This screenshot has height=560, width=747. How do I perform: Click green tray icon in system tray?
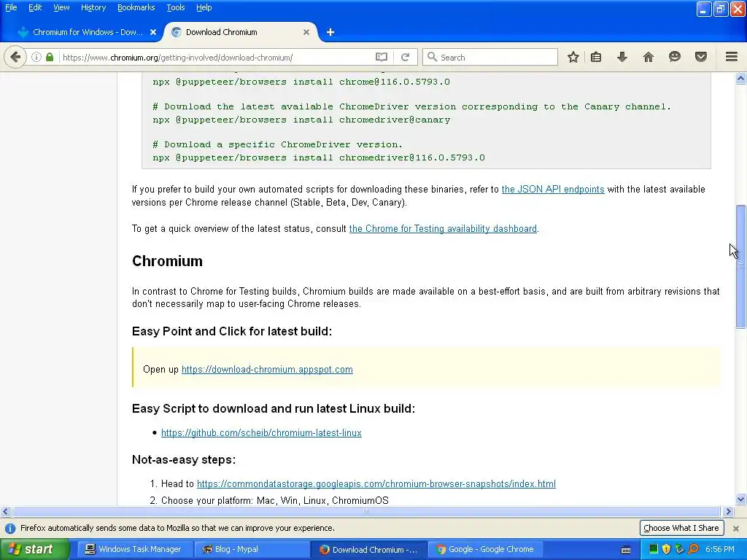pyautogui.click(x=654, y=549)
